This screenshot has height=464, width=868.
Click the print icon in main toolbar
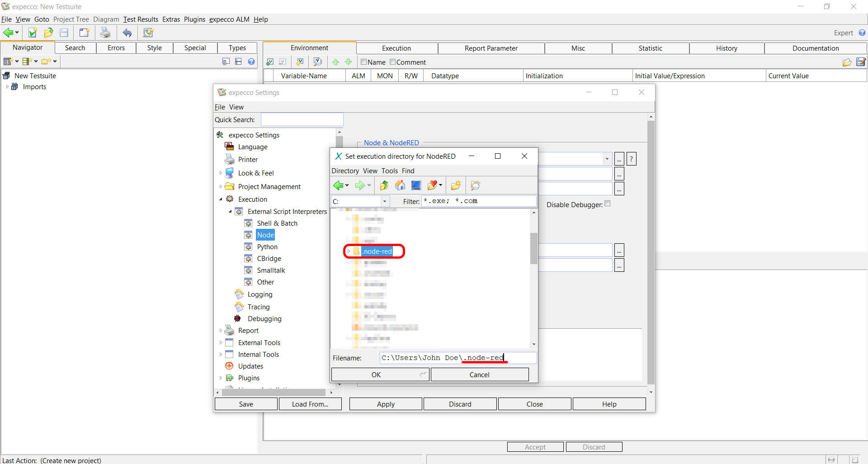(x=105, y=33)
